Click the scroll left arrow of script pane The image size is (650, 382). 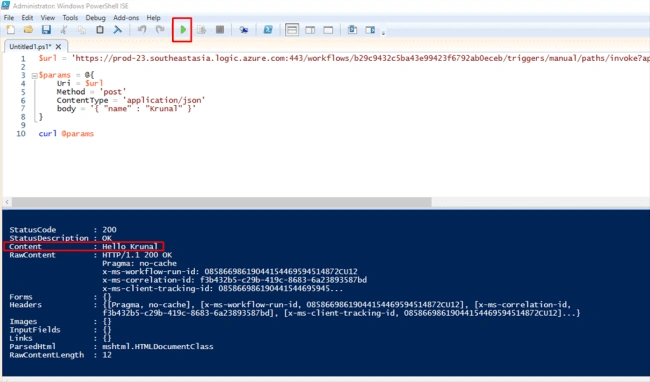tap(7, 202)
